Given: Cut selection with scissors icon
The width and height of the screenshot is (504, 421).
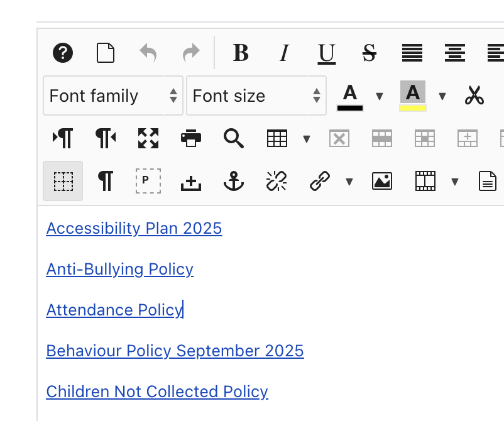Looking at the screenshot, I should 474,96.
